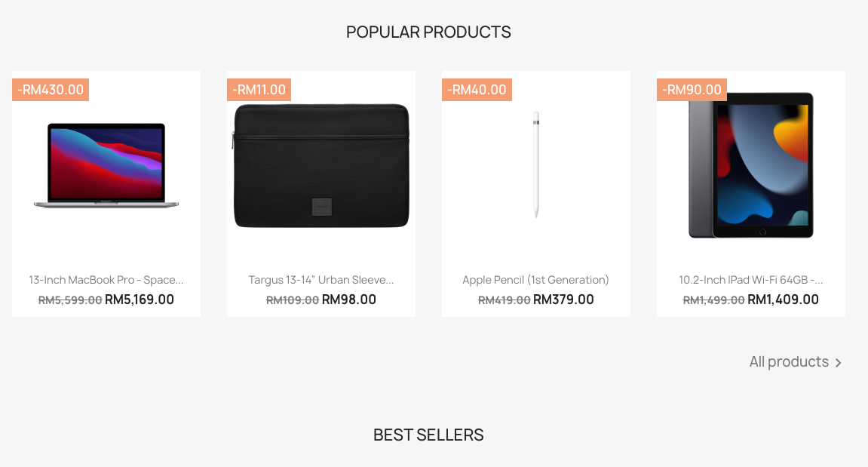Click the chevron arrow beside All products
The height and width of the screenshot is (467, 868).
(838, 363)
